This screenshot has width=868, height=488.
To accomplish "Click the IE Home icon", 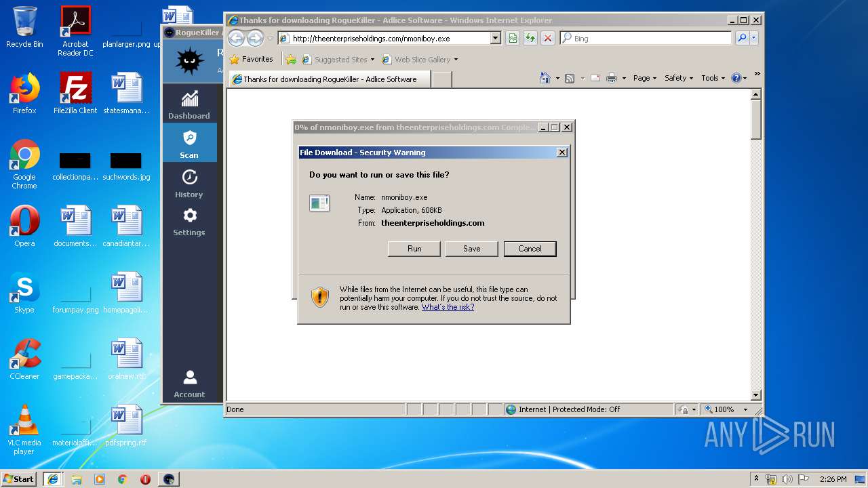I will tap(545, 78).
